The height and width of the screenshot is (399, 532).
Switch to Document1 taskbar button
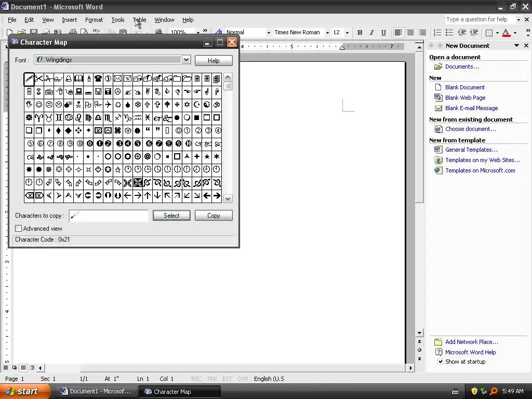(96, 391)
